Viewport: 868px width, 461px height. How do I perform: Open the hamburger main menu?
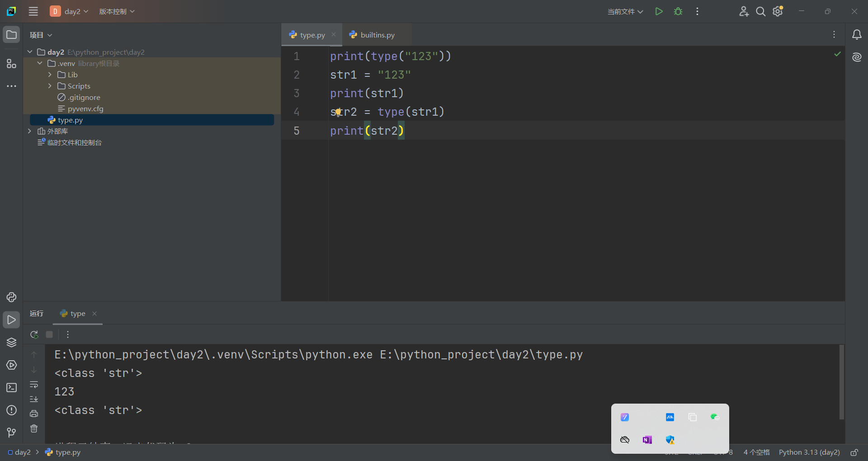33,11
